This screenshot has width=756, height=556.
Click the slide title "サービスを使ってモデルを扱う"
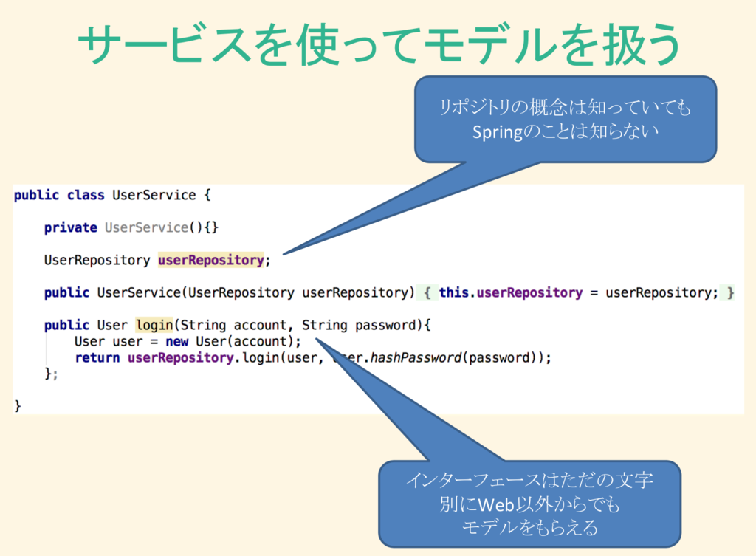pos(379,45)
